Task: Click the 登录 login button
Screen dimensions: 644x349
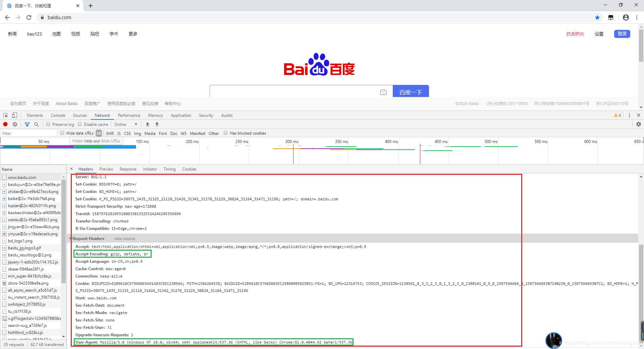Action: 622,34
